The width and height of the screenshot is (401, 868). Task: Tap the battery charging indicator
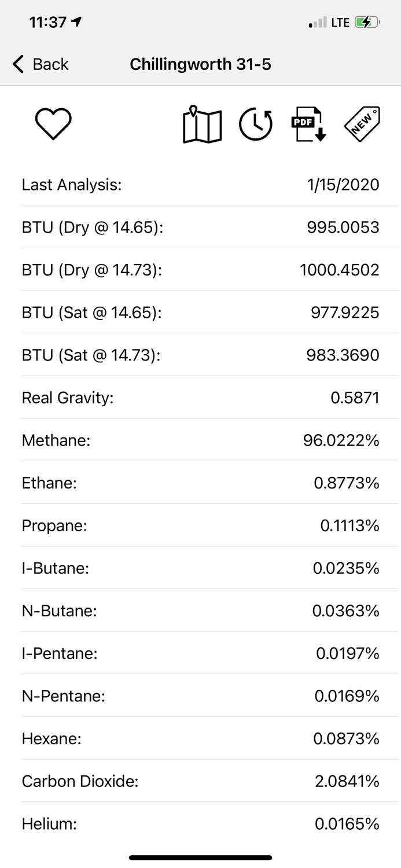[367, 23]
